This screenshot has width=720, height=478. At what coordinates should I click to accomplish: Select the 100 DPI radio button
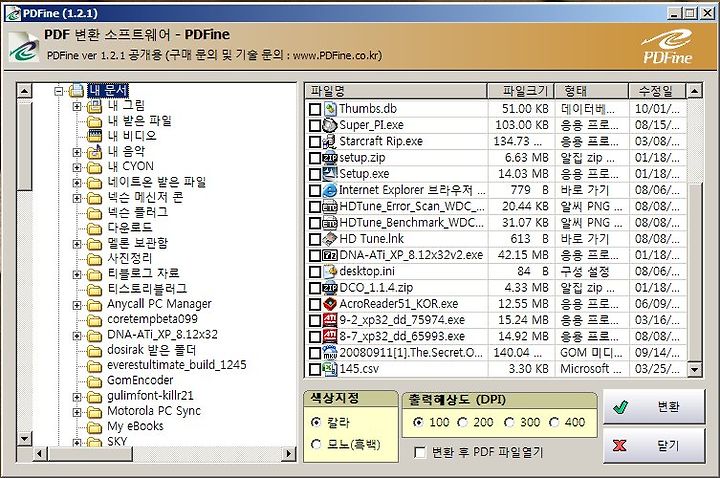pos(418,422)
